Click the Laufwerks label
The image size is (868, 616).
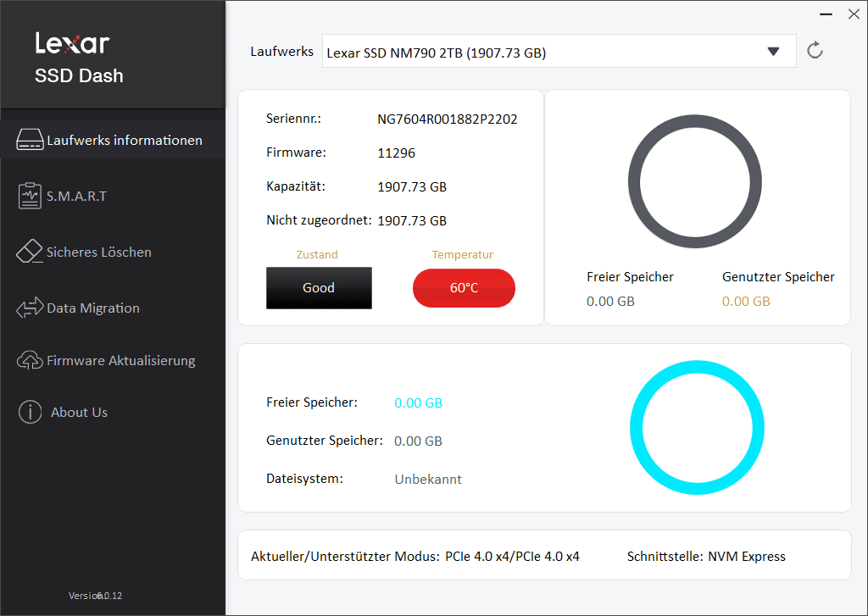281,52
